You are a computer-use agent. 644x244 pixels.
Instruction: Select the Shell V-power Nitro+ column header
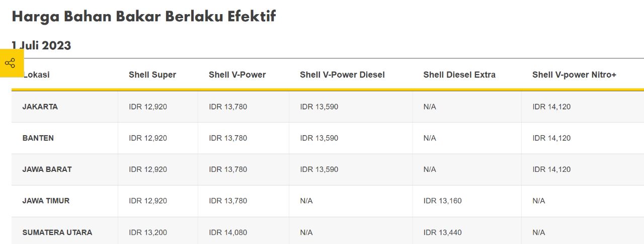click(x=574, y=75)
